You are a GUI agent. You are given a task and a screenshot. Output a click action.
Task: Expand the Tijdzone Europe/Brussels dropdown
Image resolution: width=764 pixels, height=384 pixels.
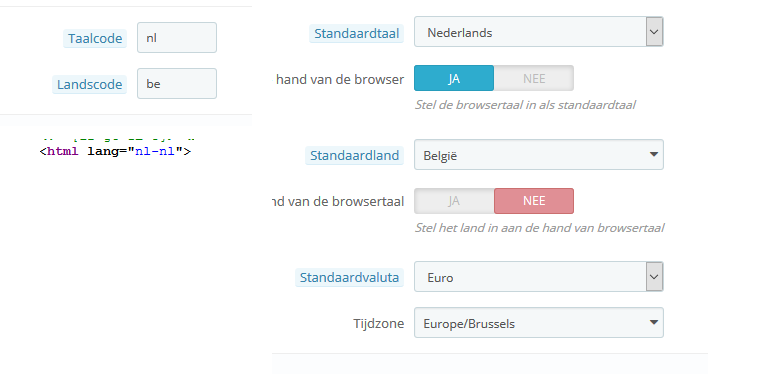click(538, 323)
